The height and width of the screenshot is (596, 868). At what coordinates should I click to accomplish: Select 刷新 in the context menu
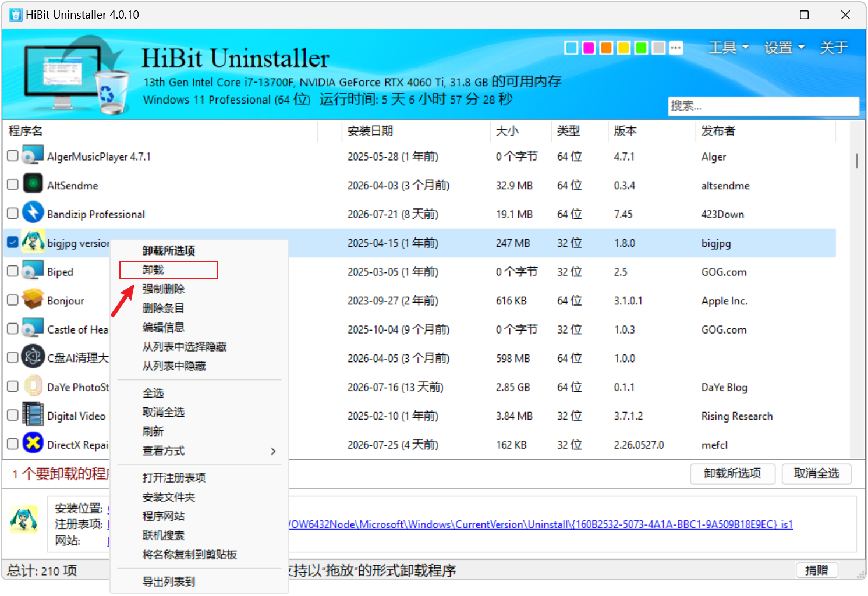[x=199, y=432]
